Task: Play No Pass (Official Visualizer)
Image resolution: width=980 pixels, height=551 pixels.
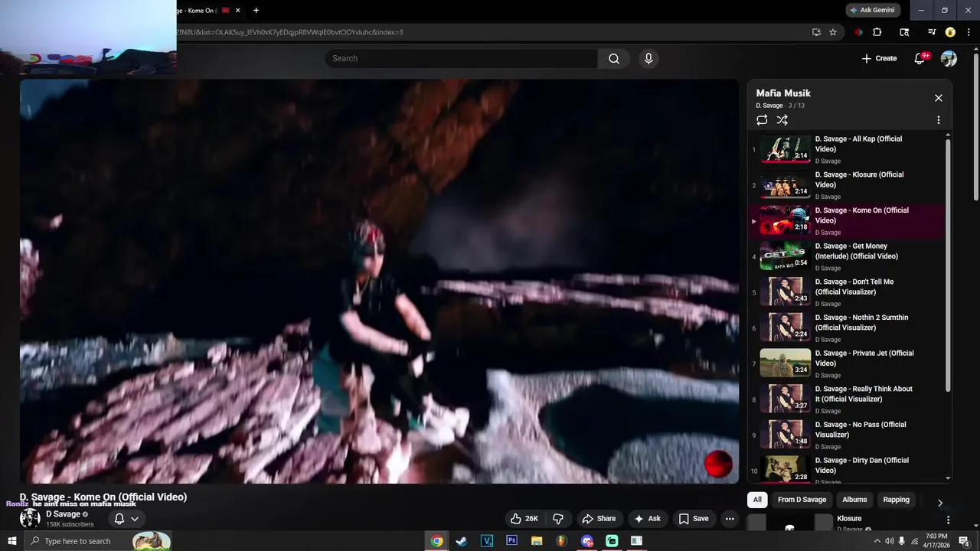Action: tap(848, 435)
